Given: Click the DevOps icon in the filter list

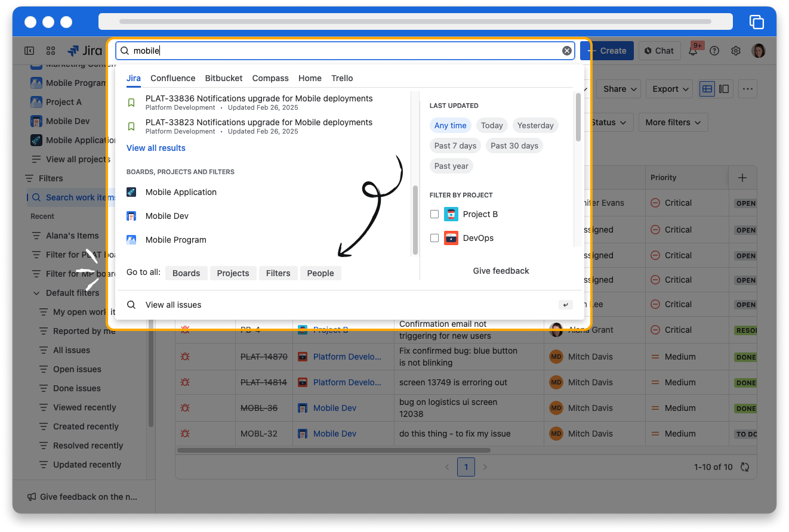Looking at the screenshot, I should 451,238.
